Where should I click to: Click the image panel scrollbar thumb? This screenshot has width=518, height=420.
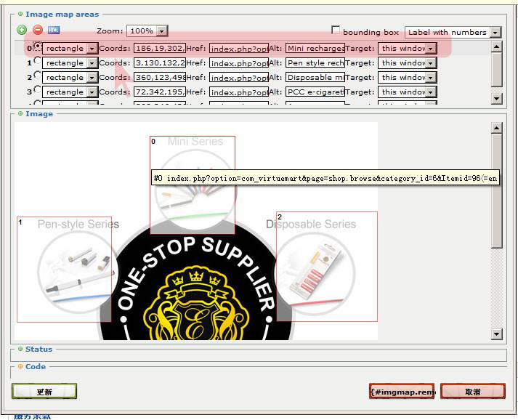(496, 190)
